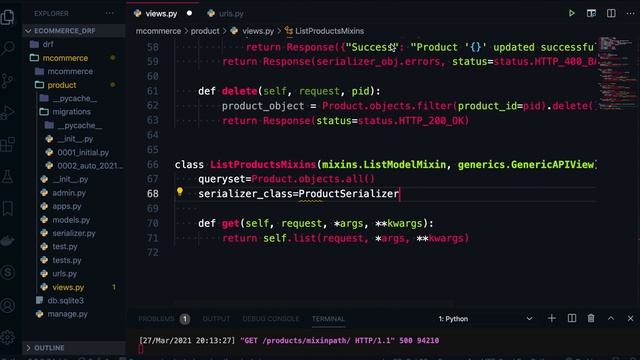Open 0001_initial.py in the explorer
This screenshot has height=360, width=640.
(83, 152)
